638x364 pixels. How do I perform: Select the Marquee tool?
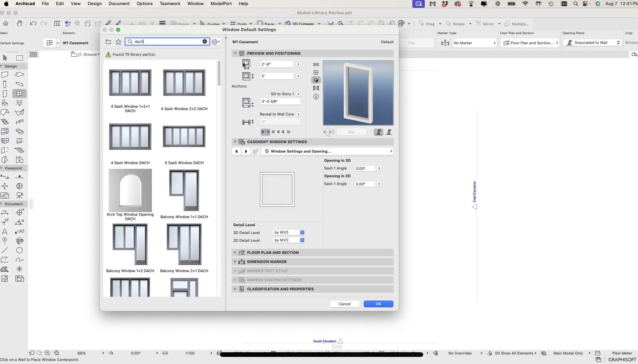[x=19, y=58]
